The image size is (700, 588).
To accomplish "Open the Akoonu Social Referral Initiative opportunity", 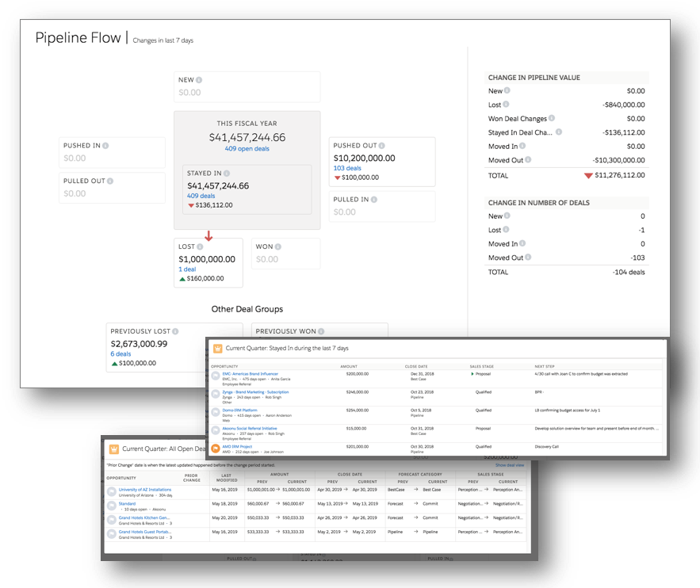I will click(250, 428).
